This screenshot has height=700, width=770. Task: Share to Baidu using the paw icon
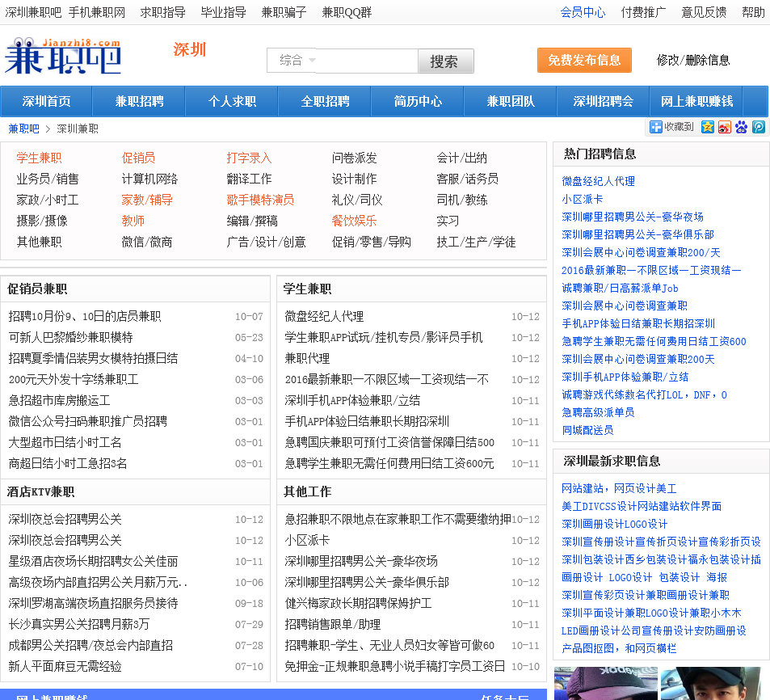(x=741, y=127)
